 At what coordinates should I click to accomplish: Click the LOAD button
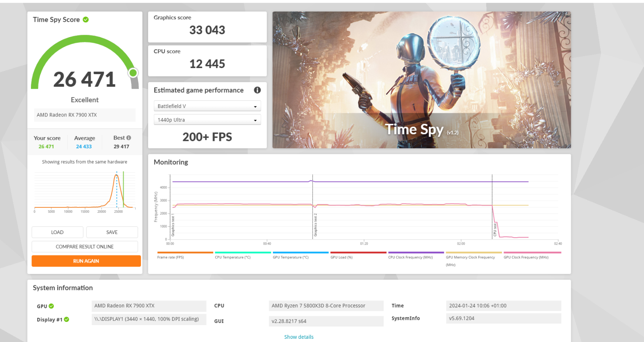pos(57,232)
